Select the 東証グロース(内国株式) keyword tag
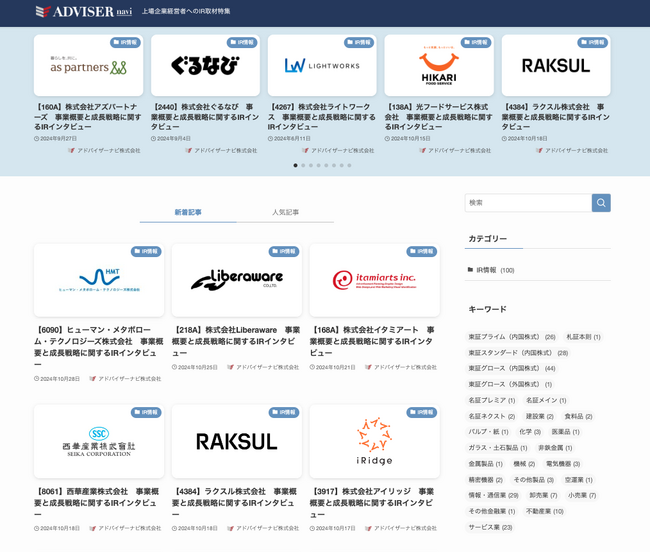Screen dimensions: 650x552 tap(512, 368)
